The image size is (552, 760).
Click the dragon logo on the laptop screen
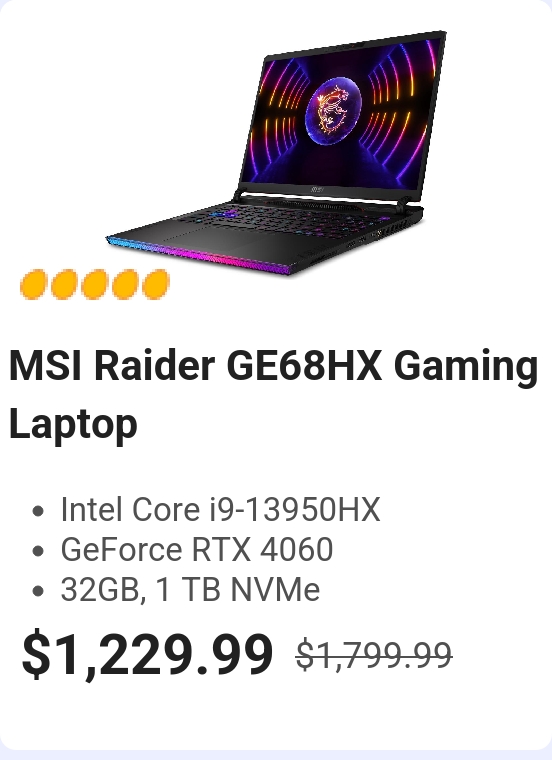[x=333, y=110]
